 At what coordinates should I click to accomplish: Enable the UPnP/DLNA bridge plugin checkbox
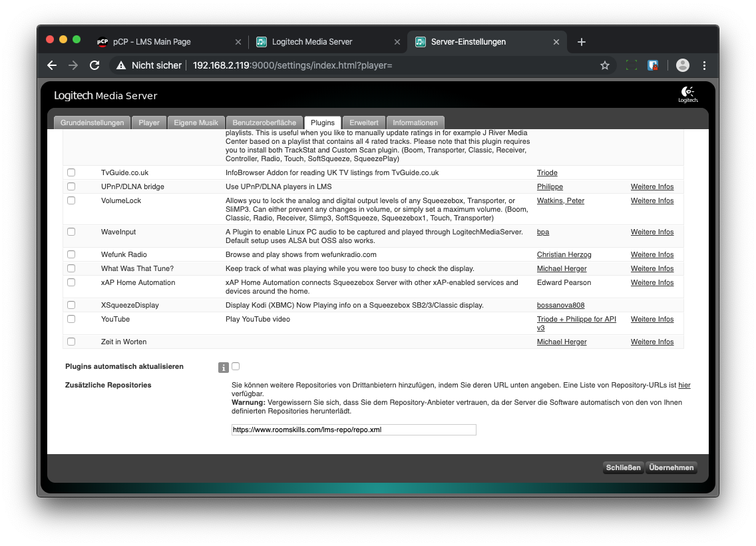click(71, 186)
